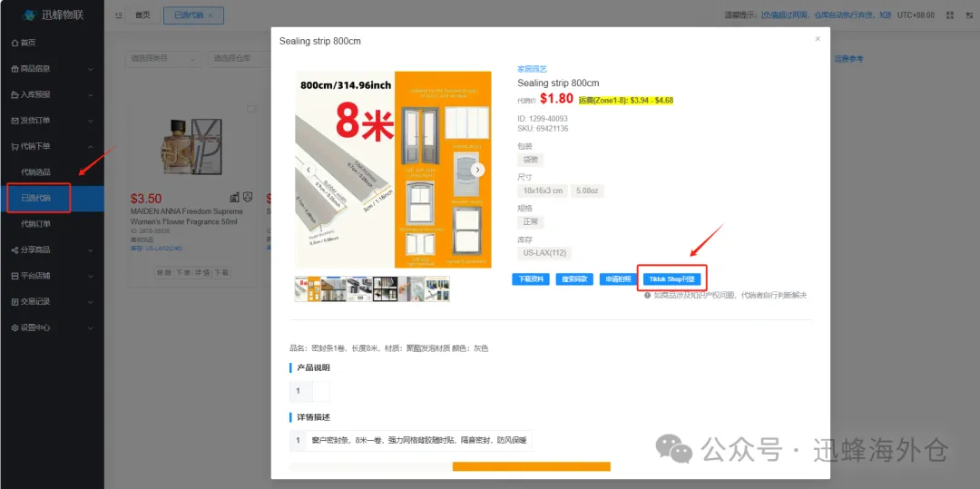Click the 设置中心 gear icon in sidebar
This screenshot has height=489, width=980.
pos(15,328)
